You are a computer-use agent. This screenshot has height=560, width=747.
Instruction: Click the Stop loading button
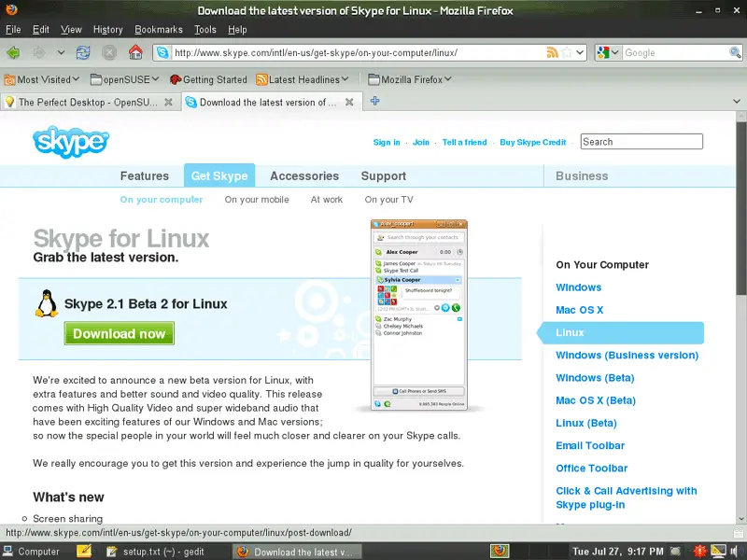[109, 52]
